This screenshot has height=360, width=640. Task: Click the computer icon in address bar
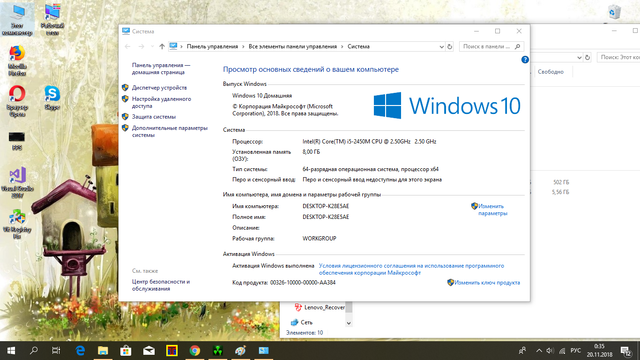tap(173, 47)
